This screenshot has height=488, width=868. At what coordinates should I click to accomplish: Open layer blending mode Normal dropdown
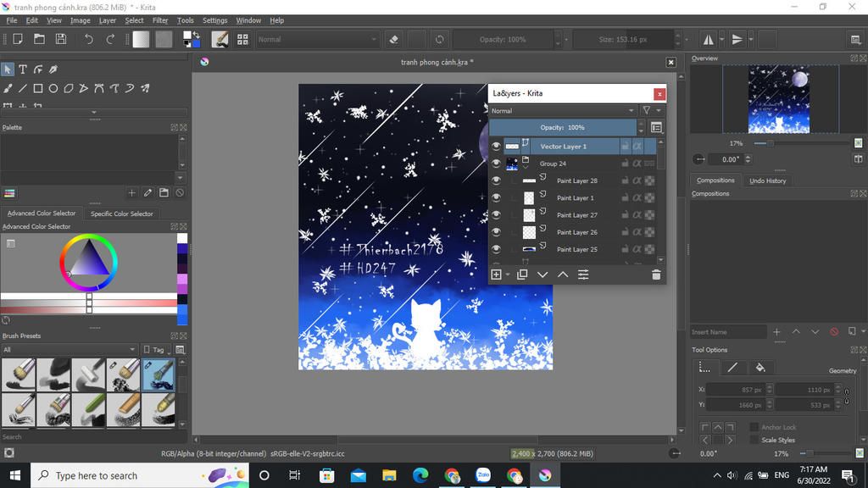pos(563,111)
